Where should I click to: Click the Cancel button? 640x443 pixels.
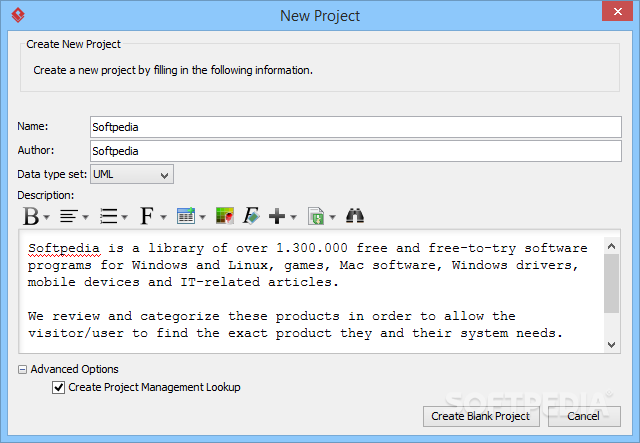pos(584,416)
